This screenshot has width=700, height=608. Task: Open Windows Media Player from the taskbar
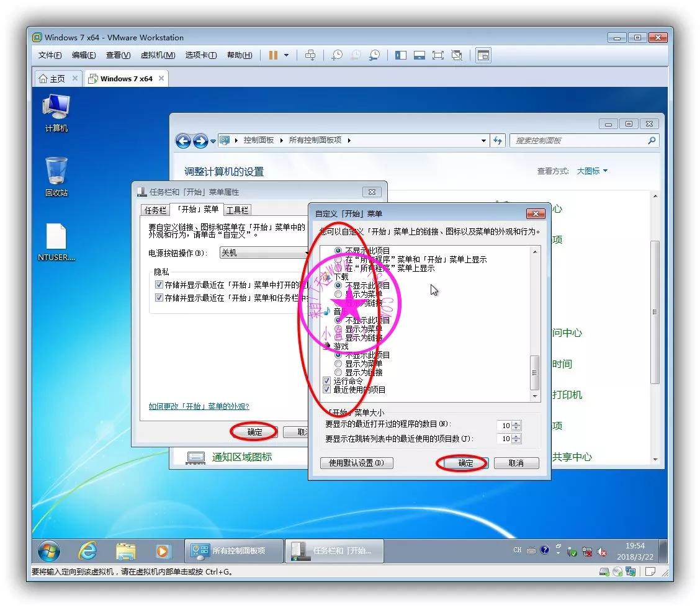[163, 550]
